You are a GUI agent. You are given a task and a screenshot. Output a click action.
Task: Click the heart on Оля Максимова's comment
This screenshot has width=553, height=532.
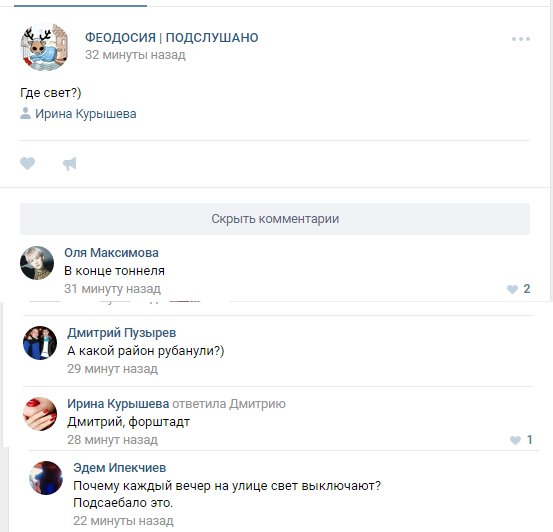(512, 289)
